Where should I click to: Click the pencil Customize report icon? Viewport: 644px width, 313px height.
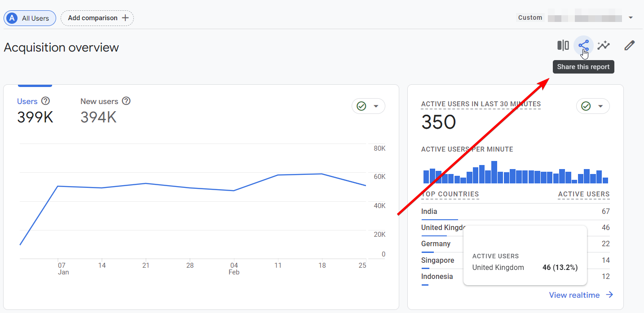pyautogui.click(x=630, y=45)
